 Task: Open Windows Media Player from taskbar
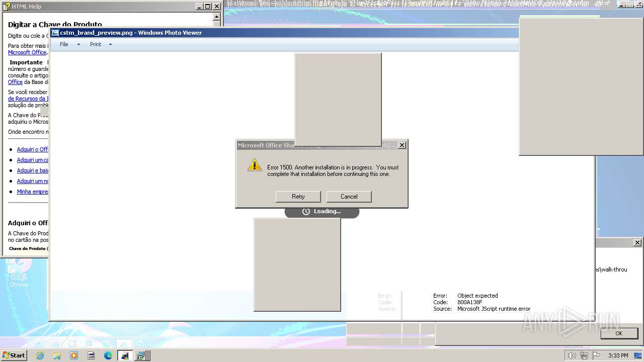click(x=74, y=355)
